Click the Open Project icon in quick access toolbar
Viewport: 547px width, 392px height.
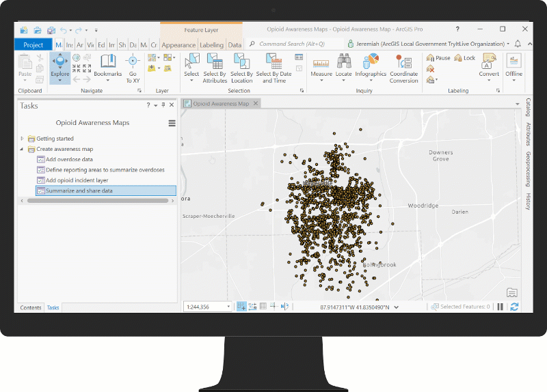point(38,30)
